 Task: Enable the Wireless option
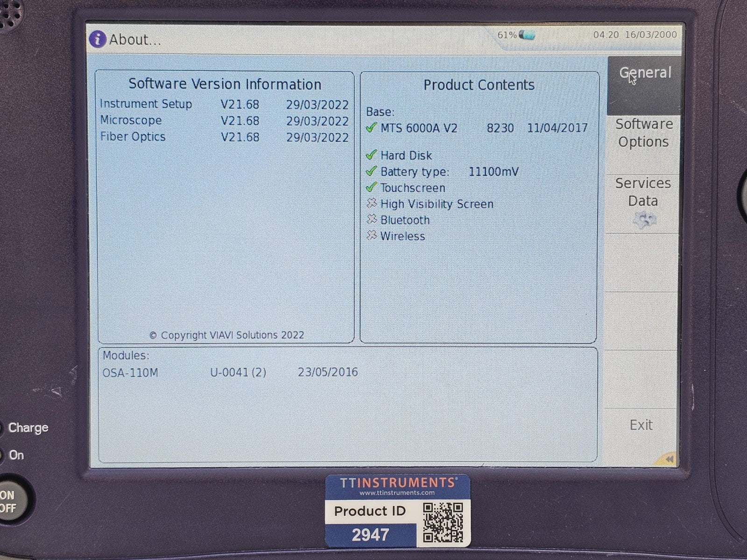click(x=371, y=236)
